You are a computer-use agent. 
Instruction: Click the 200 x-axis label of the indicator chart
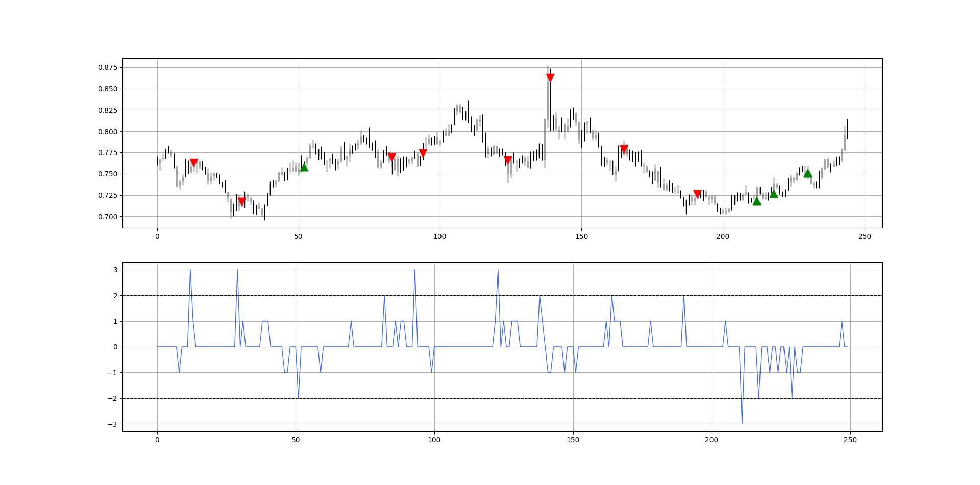[712, 440]
